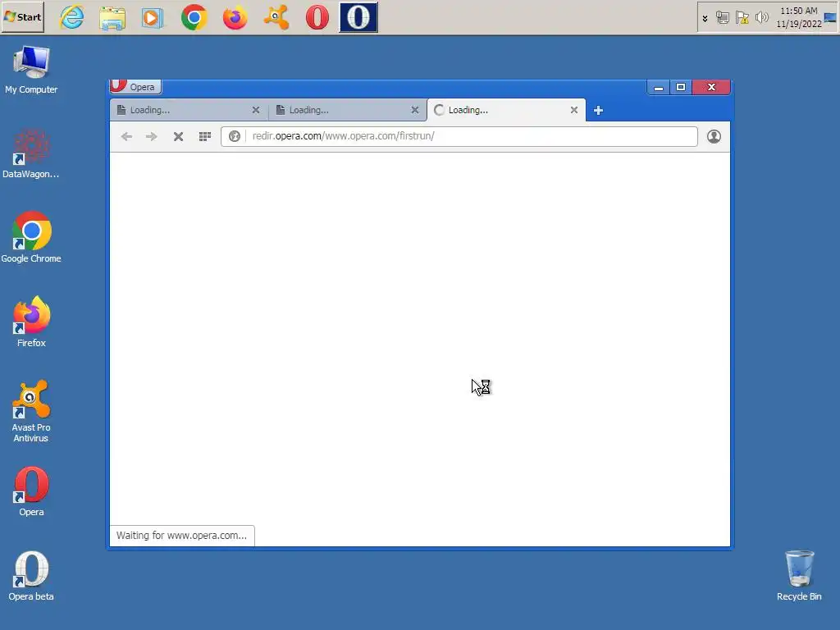Image resolution: width=840 pixels, height=630 pixels.
Task: Select the active third Loading tab
Action: [x=506, y=110]
